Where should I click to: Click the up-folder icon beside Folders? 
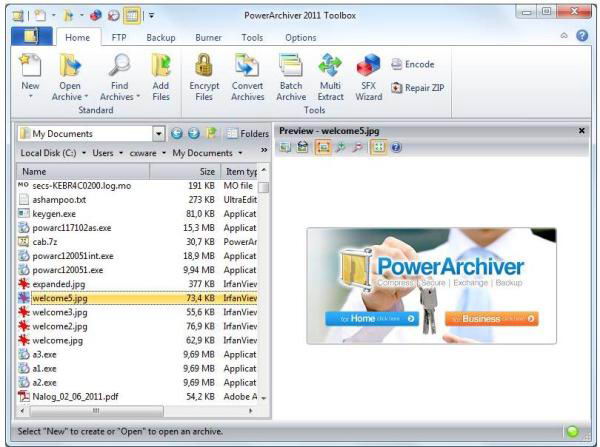(211, 133)
